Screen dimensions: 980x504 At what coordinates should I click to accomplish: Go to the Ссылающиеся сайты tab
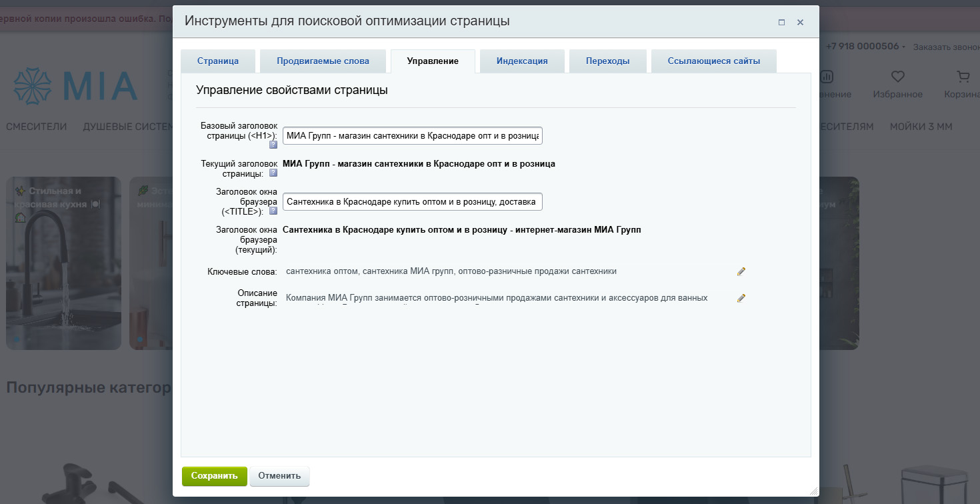click(714, 61)
